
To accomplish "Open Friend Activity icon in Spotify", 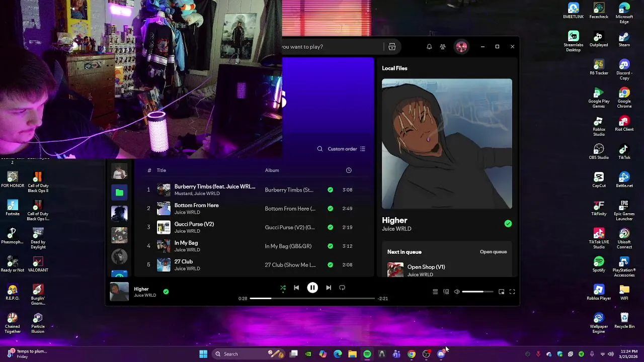I will point(443,47).
